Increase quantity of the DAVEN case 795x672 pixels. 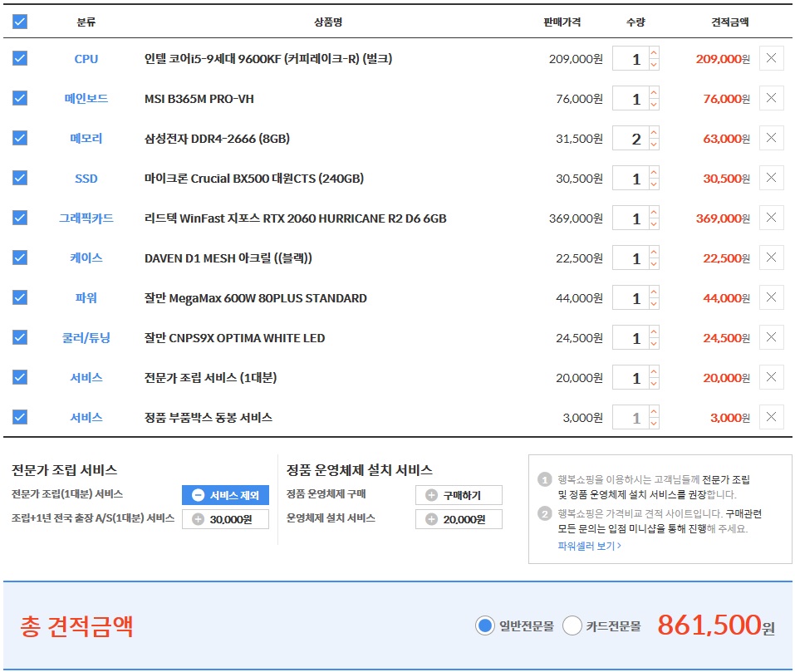click(x=654, y=252)
